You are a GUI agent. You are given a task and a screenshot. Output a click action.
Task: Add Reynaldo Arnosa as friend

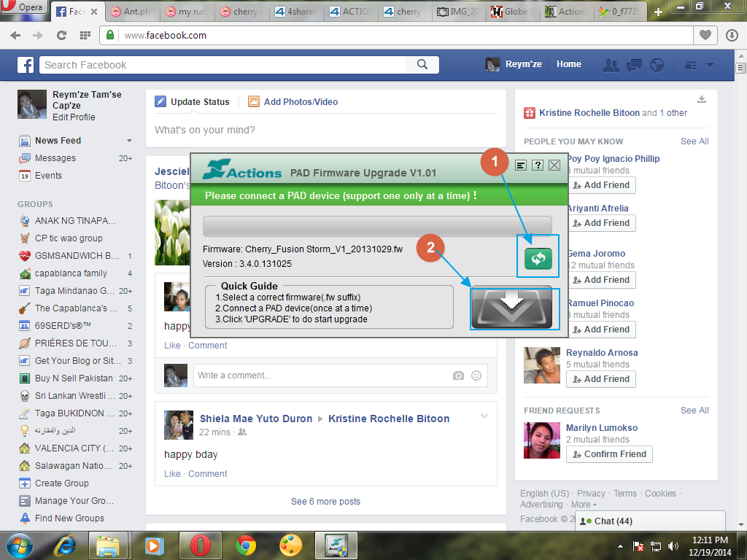601,379
